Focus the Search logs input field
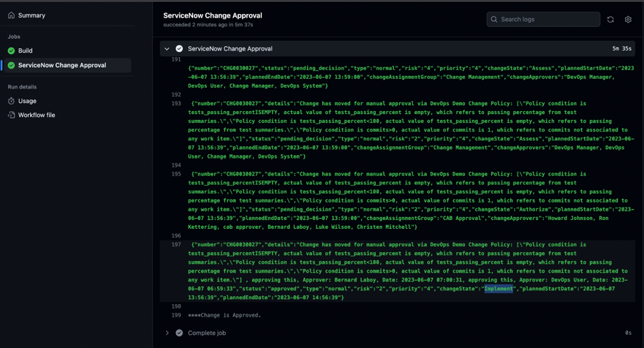The image size is (644, 348). point(543,19)
